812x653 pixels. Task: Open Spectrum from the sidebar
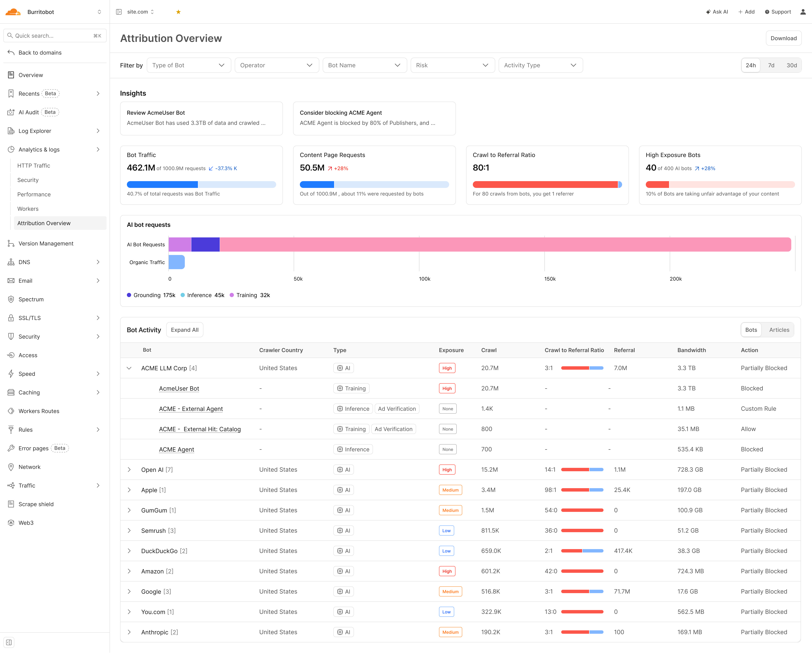click(31, 299)
